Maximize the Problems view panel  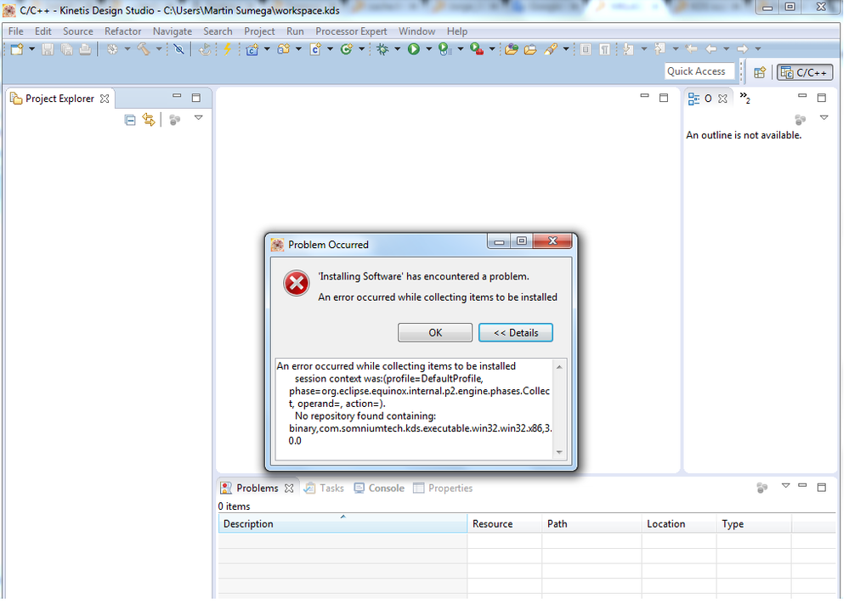tap(822, 487)
